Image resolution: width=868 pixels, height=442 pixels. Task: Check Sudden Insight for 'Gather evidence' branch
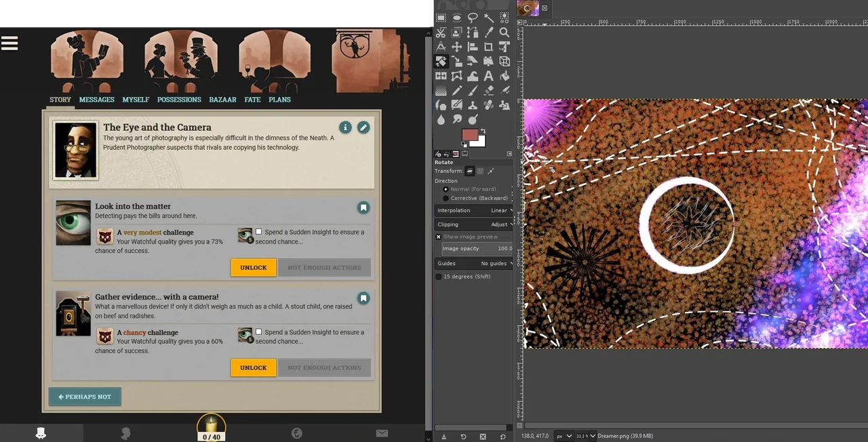tap(258, 332)
